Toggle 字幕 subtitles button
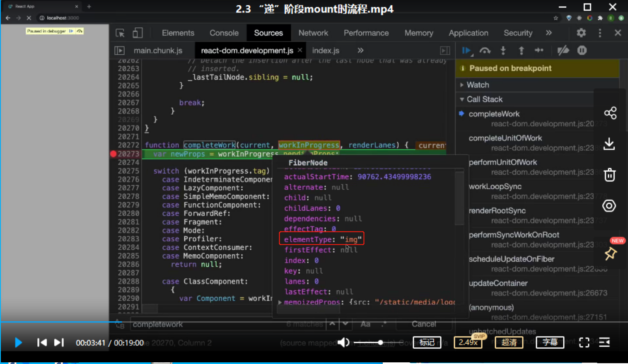Screen dimensions: 628x364 point(550,342)
